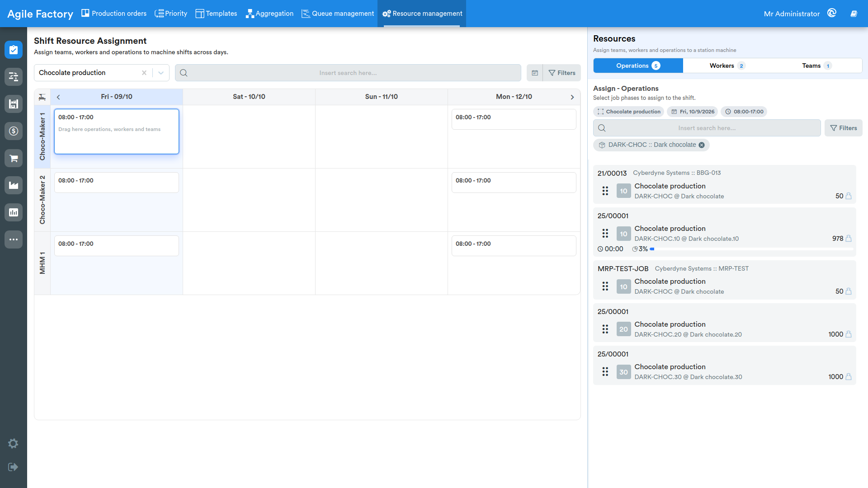Focus the Resources panel search field
Screen dimensions: 868x488
(x=707, y=128)
